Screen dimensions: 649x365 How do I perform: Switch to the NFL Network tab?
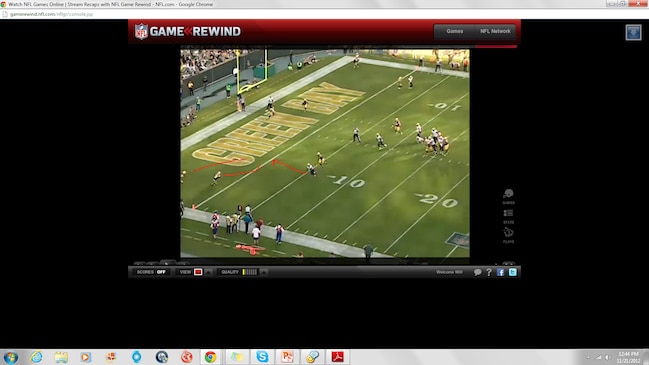[x=495, y=31]
